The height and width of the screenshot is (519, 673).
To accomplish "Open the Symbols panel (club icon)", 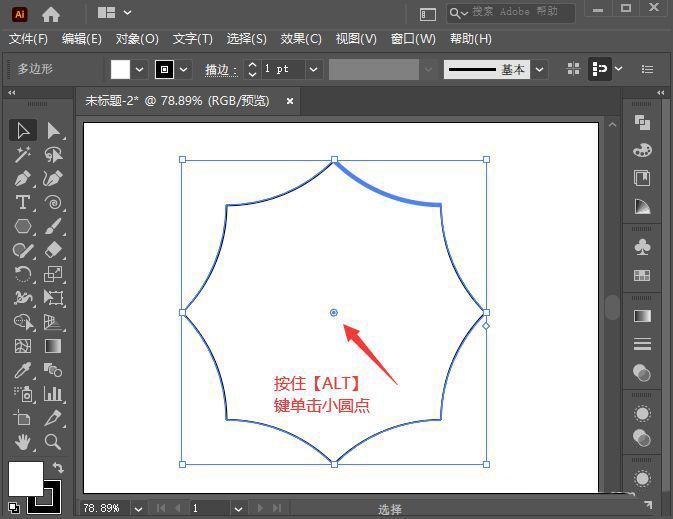I will [642, 247].
